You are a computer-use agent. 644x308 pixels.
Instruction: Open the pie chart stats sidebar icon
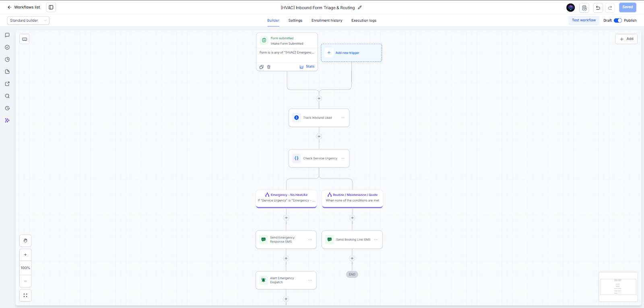7,60
